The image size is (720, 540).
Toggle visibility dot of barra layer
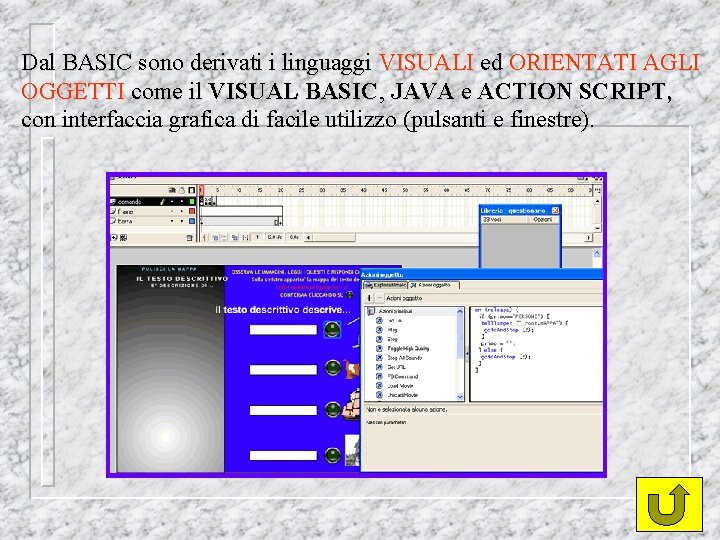click(x=172, y=221)
